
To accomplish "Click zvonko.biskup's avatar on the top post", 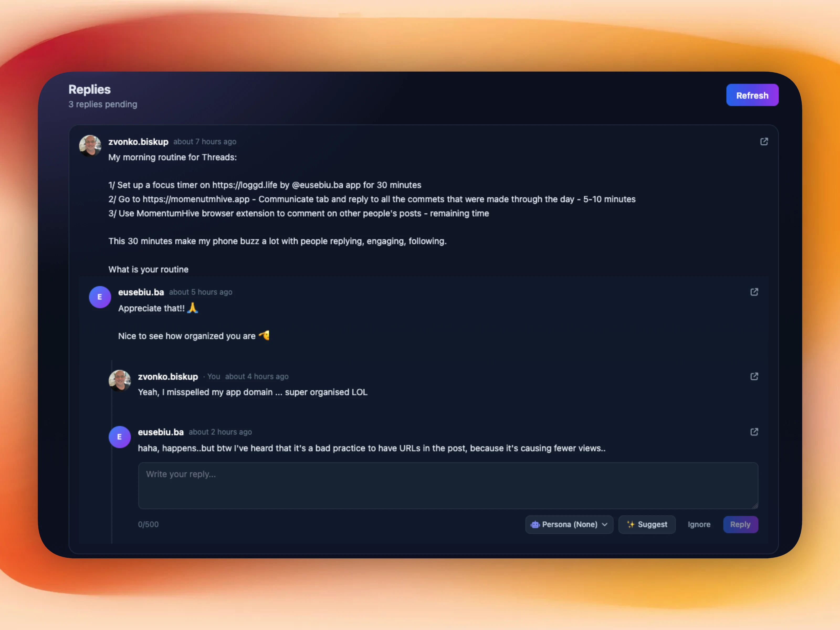I will 90,146.
